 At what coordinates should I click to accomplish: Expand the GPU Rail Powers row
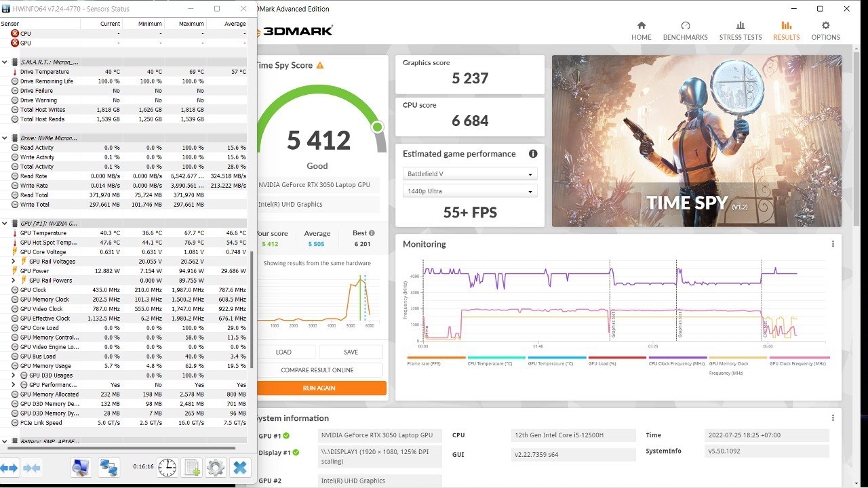coord(14,280)
